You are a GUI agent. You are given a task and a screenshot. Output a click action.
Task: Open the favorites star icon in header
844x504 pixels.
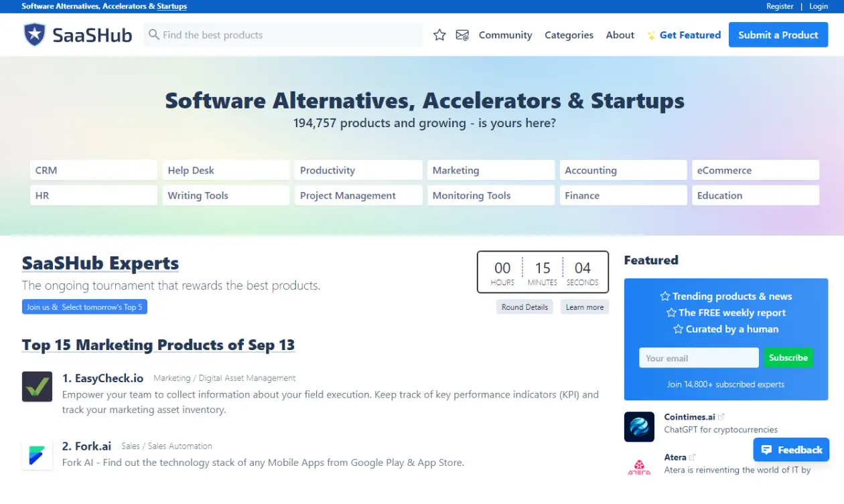439,35
